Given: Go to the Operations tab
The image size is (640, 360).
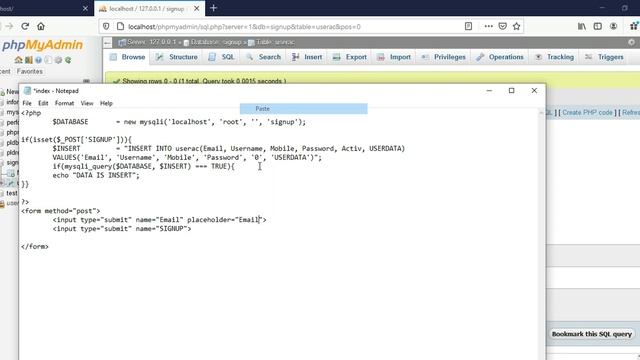Looking at the screenshot, I should (500, 57).
